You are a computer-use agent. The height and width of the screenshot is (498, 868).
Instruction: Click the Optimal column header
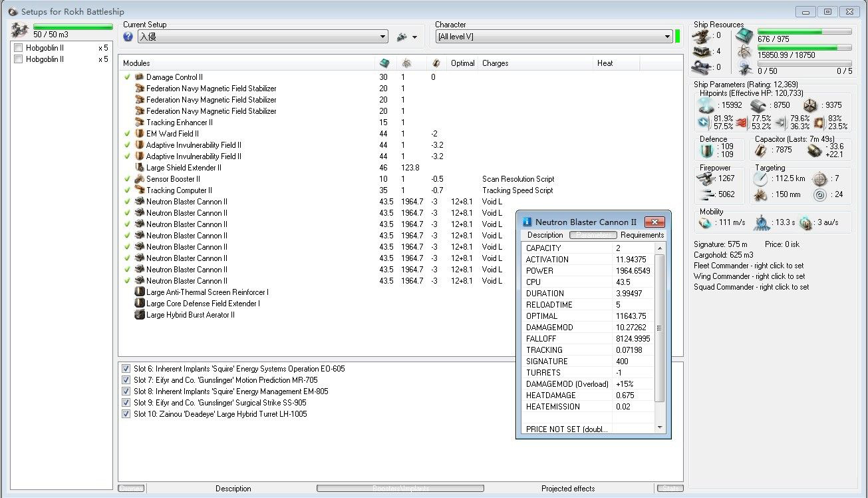coord(463,63)
